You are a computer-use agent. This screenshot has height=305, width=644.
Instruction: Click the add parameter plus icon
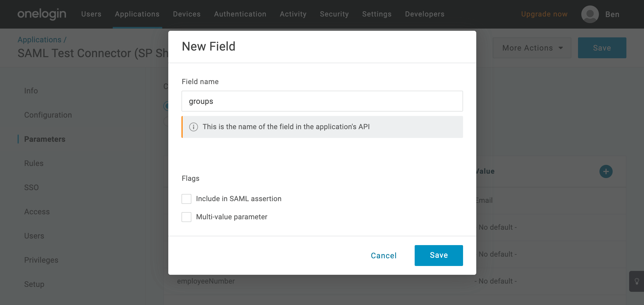point(606,171)
